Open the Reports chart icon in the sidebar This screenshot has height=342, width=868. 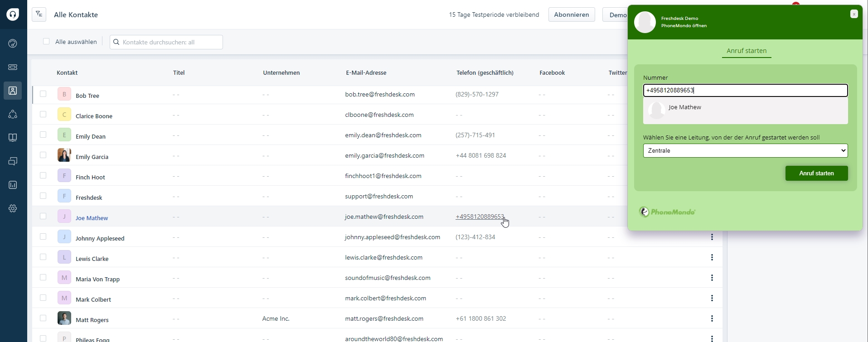[13, 185]
